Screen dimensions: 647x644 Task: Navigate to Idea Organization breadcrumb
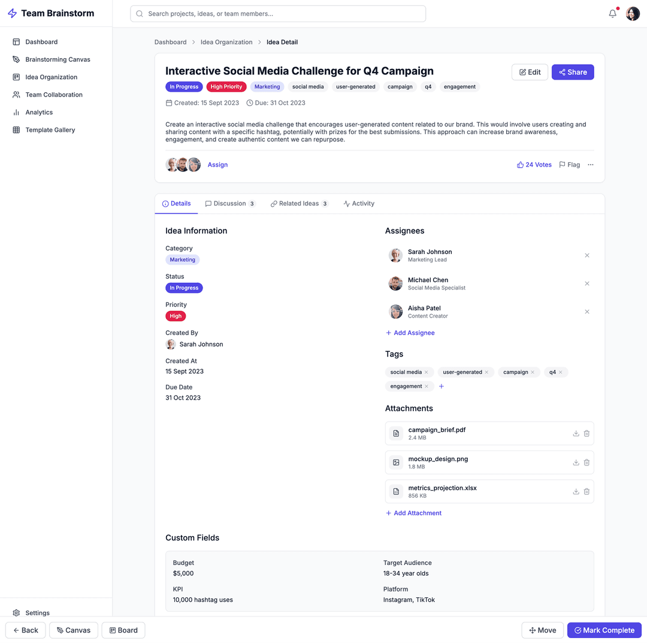tap(226, 42)
